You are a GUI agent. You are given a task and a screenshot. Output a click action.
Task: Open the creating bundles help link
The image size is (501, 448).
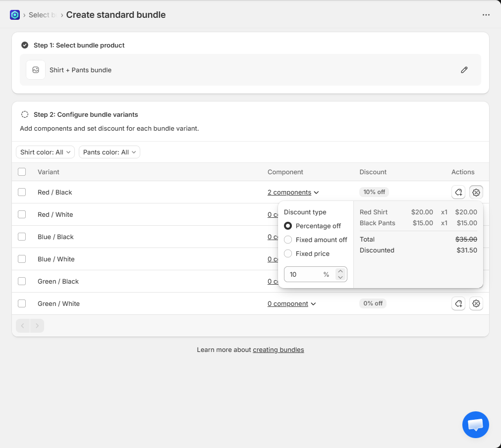(278, 349)
